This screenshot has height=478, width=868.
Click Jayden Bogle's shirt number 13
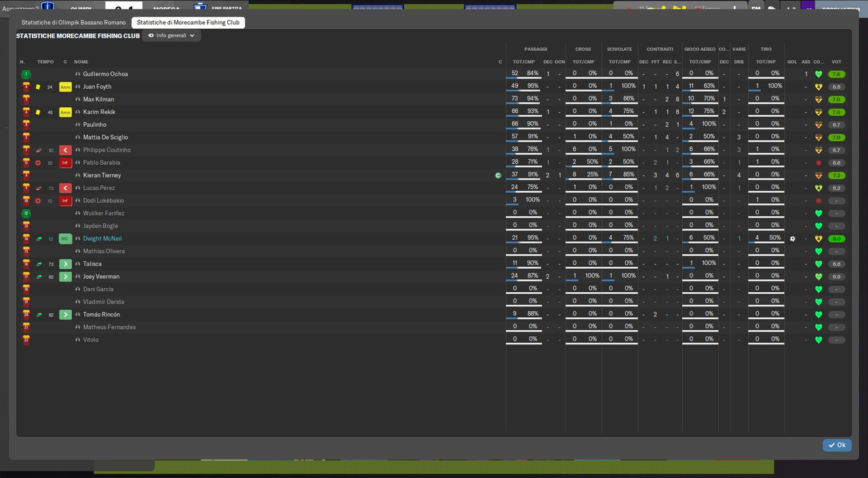coord(26,226)
